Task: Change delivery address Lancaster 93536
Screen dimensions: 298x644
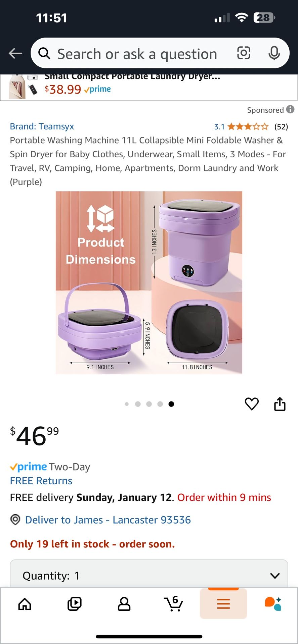Action: pos(108,520)
